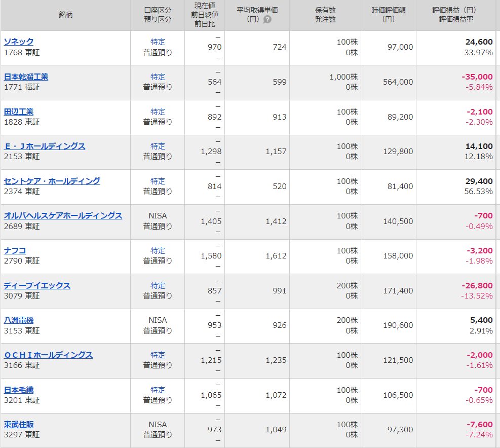
Task: Select the 5,400 profit for 八洲電機
Action: [x=481, y=320]
